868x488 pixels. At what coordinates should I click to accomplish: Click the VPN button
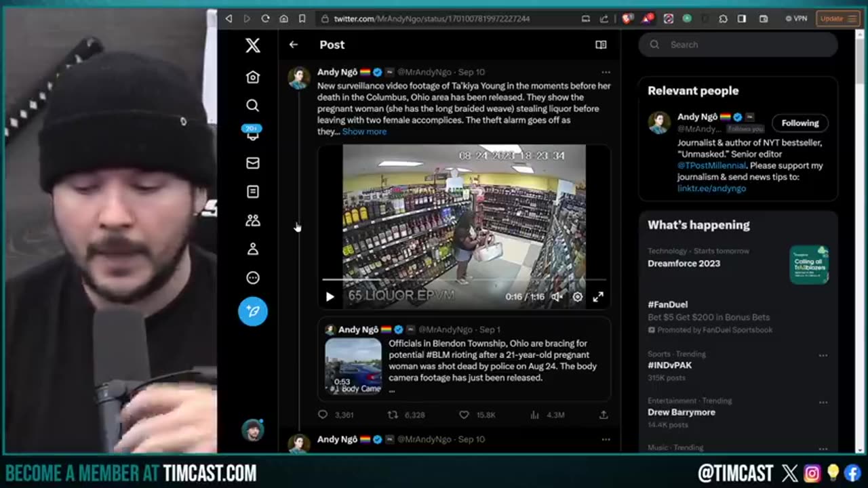[796, 19]
